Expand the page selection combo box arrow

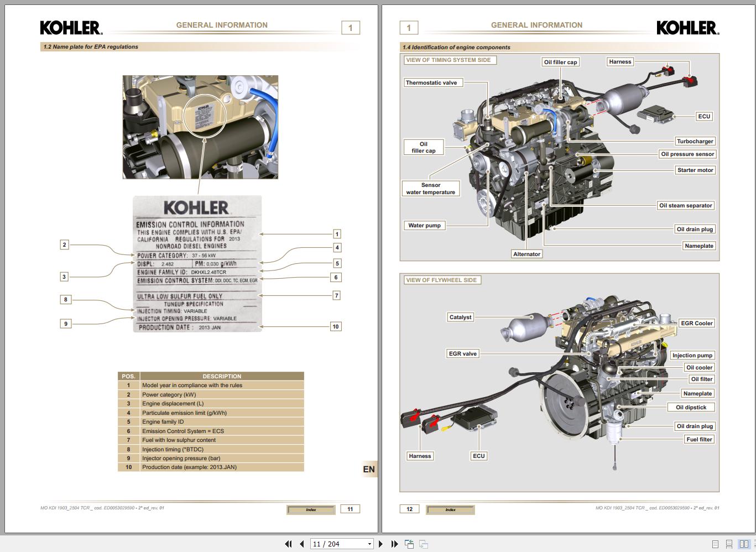(369, 544)
